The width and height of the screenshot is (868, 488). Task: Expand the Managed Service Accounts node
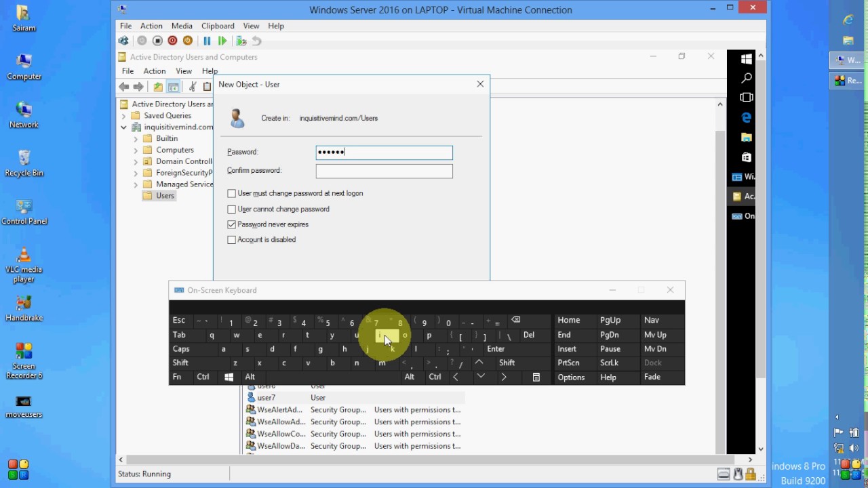pyautogui.click(x=136, y=184)
